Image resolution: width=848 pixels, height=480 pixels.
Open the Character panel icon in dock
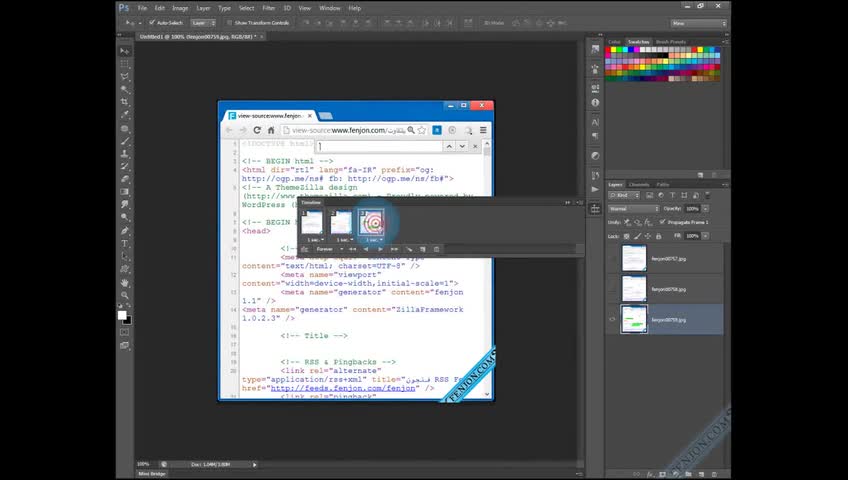click(595, 122)
